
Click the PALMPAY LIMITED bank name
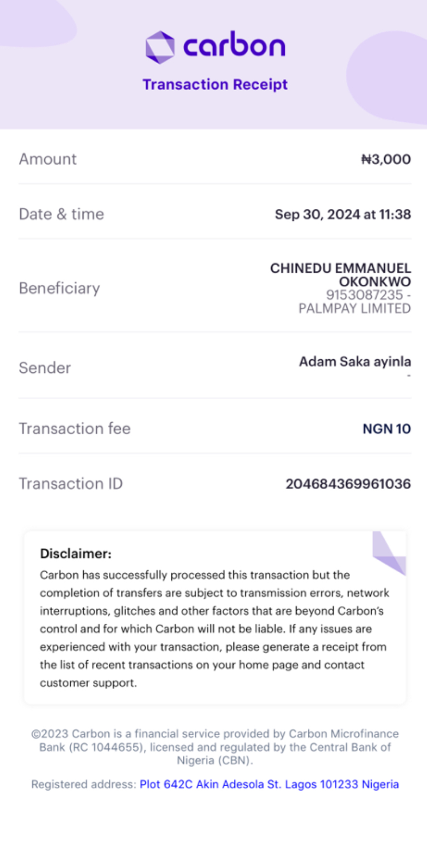pos(355,309)
